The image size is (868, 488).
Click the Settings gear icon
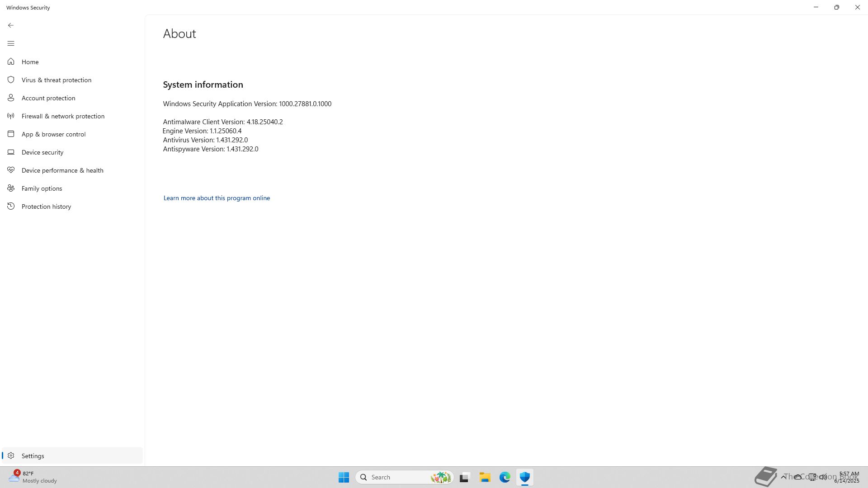tap(11, 455)
